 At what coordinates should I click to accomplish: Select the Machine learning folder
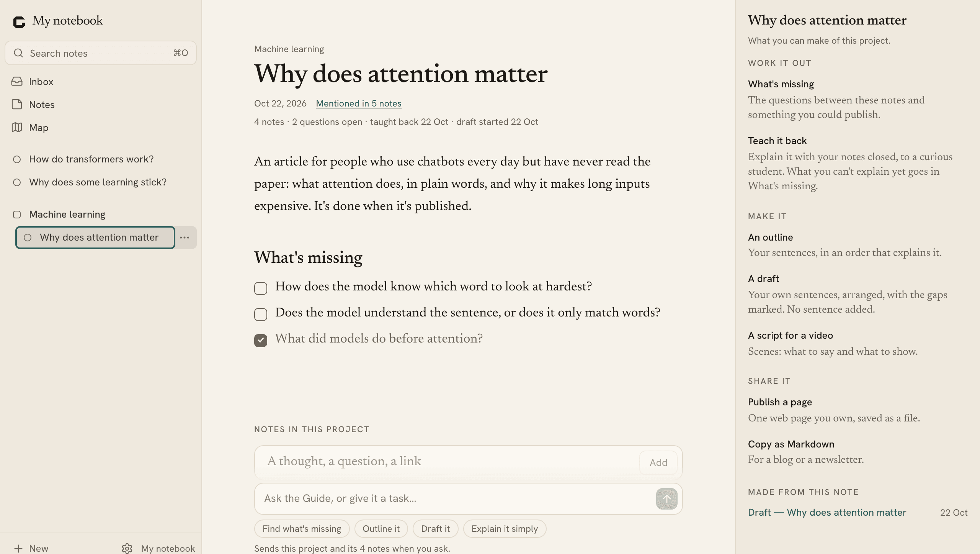tap(101, 215)
